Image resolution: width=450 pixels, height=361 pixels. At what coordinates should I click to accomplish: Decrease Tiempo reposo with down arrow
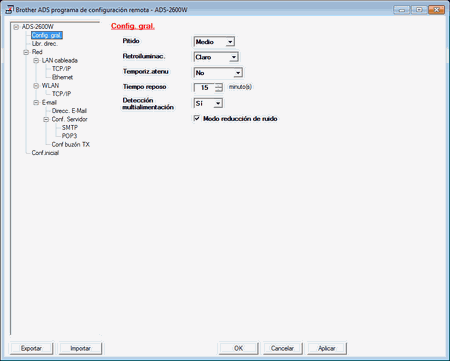[x=219, y=89]
